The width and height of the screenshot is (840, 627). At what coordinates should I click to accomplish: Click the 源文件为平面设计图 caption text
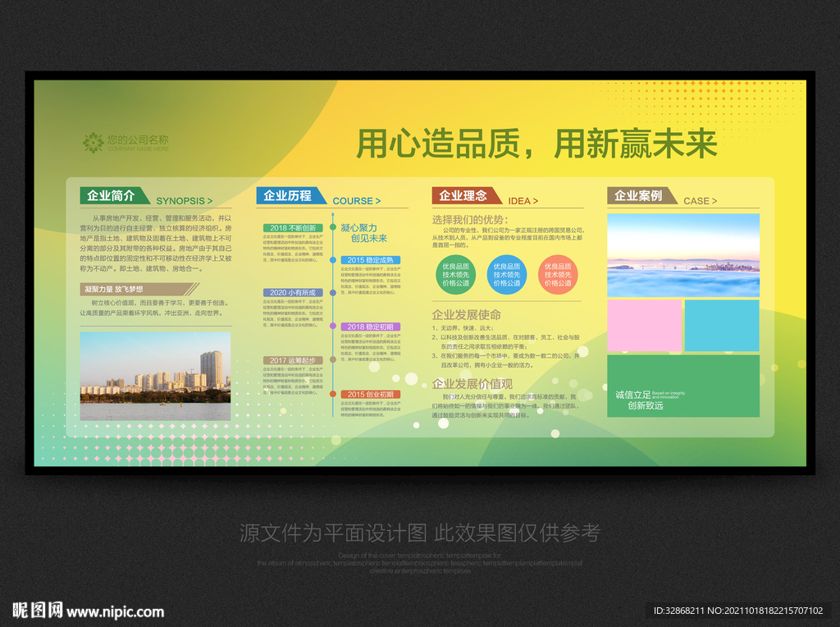[x=419, y=533]
